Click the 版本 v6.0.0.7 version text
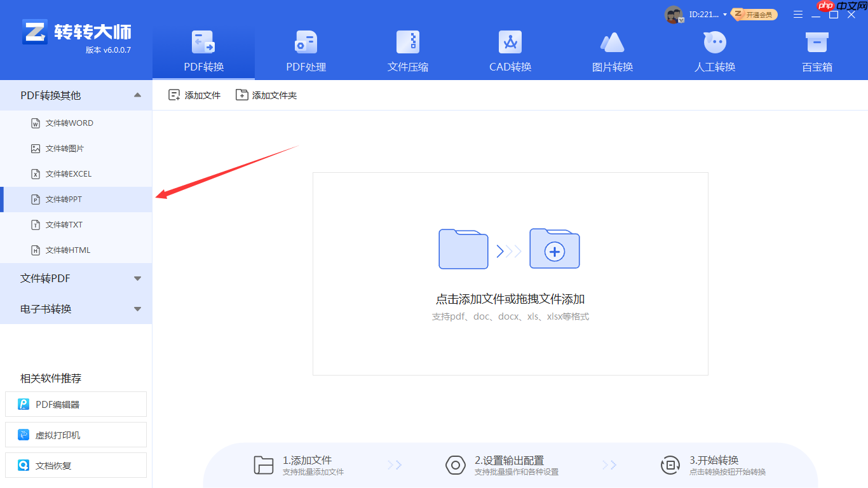Screen dimensions: 868x488 (108, 50)
